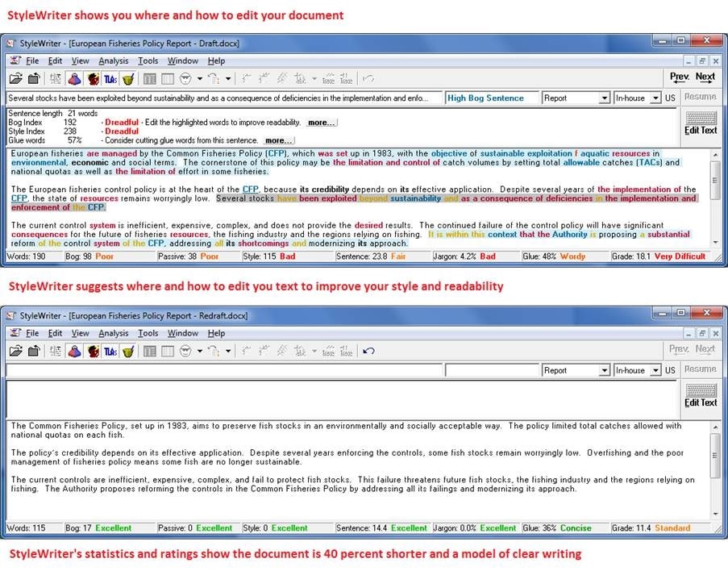Click the abc icon in Draft toolbar

coord(300,79)
